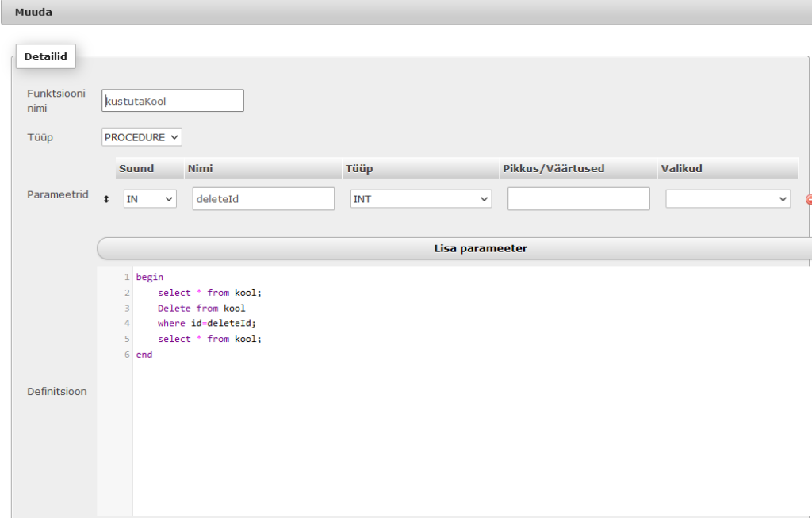The image size is (812, 518).
Task: Click code line 2 'select * from kool;'
Action: [209, 293]
